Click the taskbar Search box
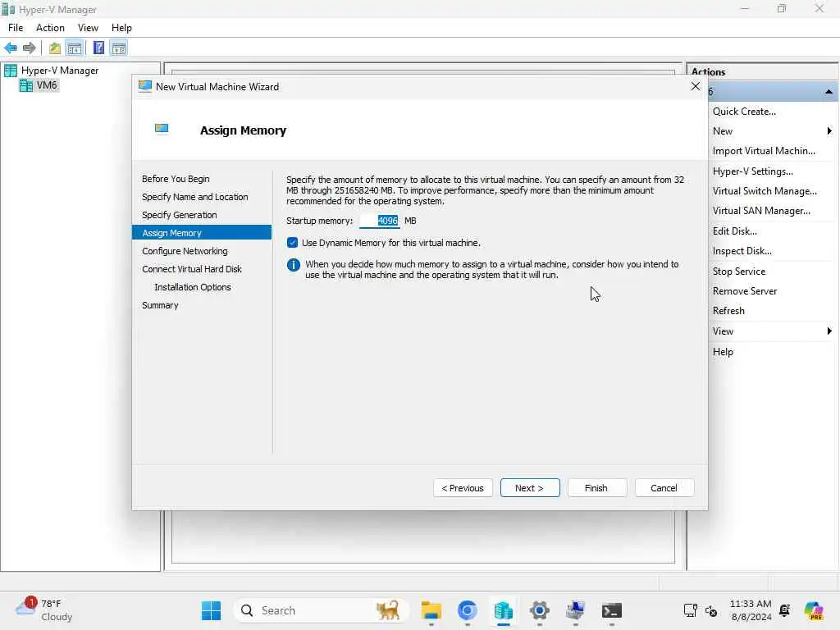The height and width of the screenshot is (630, 840). (322, 610)
